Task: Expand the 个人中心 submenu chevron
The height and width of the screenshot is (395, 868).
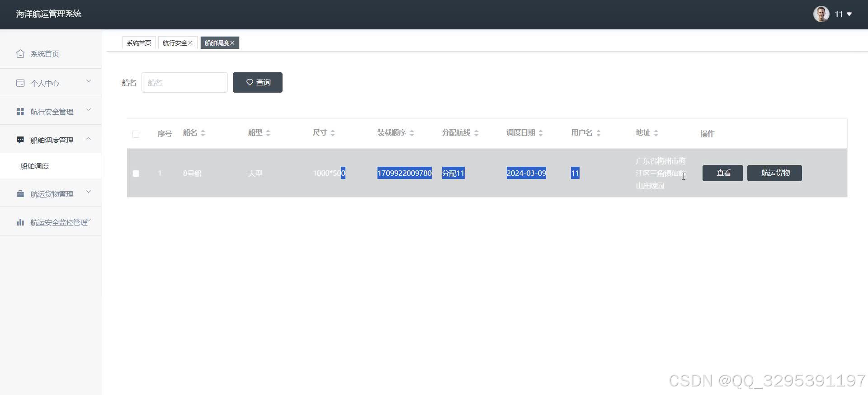Action: click(x=89, y=81)
